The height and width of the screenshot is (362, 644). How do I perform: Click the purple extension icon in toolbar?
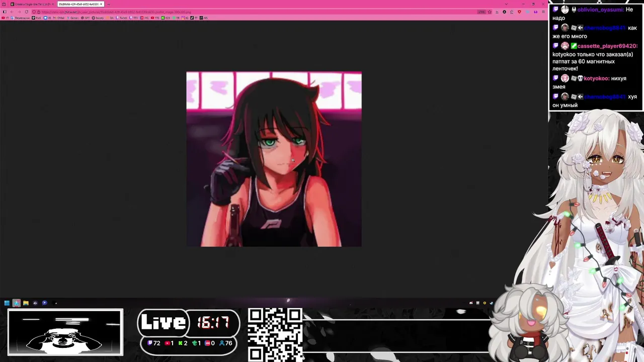click(x=535, y=12)
